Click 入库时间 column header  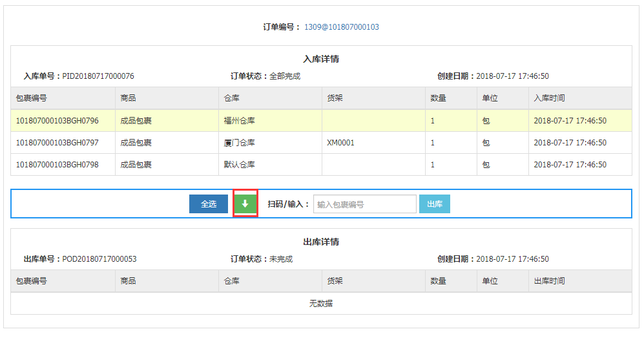coord(549,98)
